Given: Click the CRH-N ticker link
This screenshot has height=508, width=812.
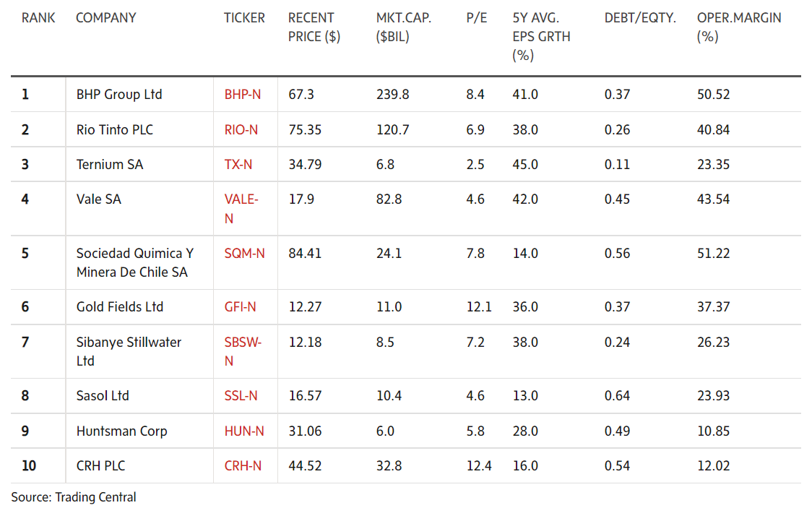Looking at the screenshot, I should 243,466.
